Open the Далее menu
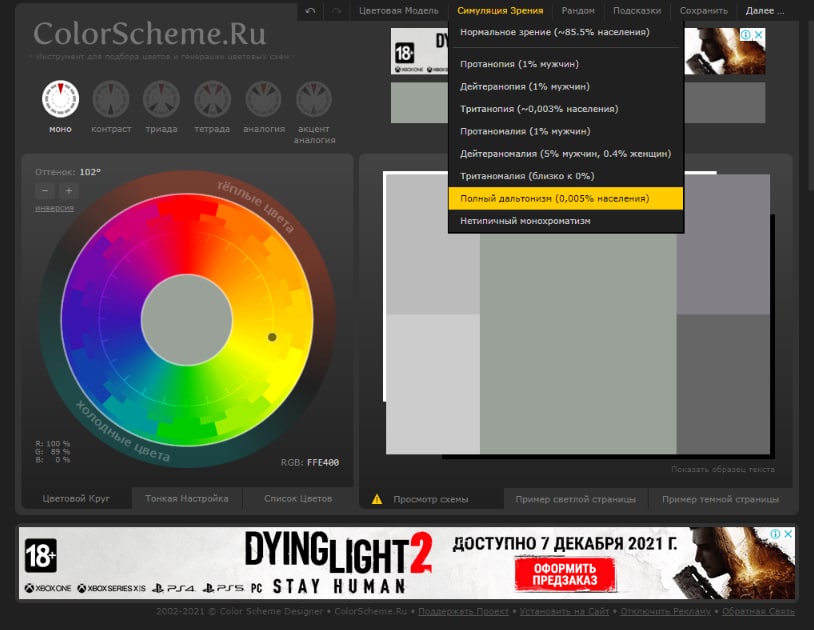This screenshot has height=630, width=814. click(765, 11)
